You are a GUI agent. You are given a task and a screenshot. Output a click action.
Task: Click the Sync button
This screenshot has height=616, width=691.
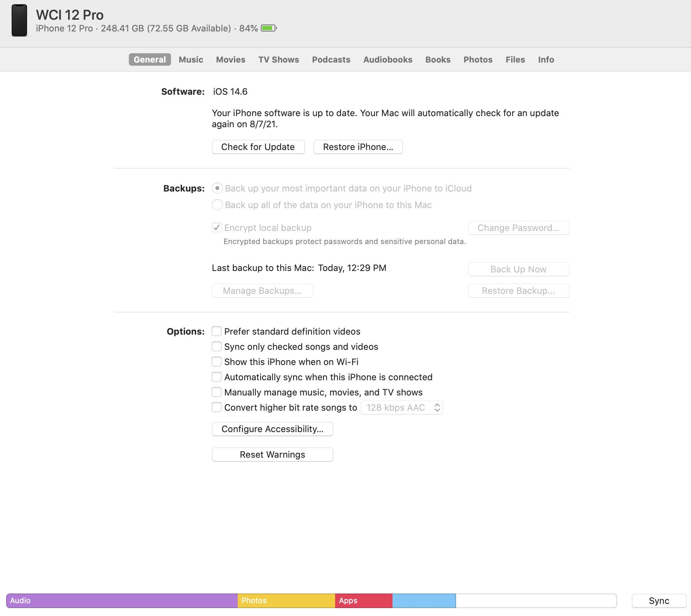point(659,601)
